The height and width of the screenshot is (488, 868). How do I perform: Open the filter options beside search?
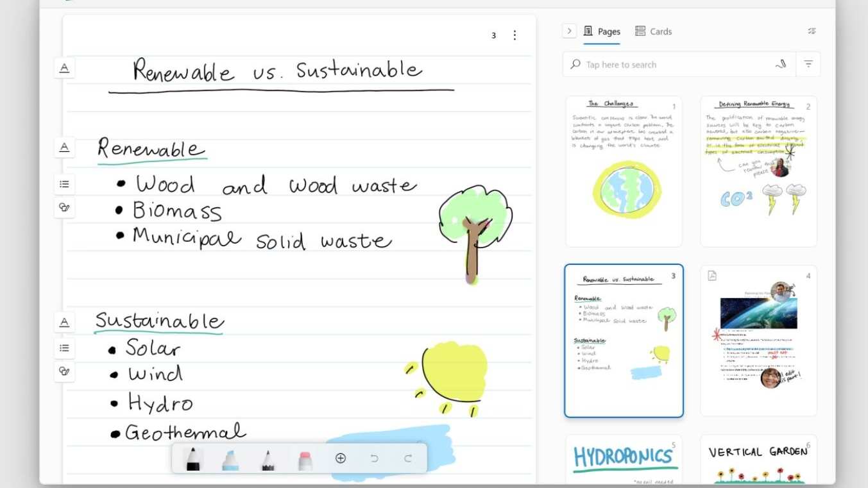pos(808,64)
